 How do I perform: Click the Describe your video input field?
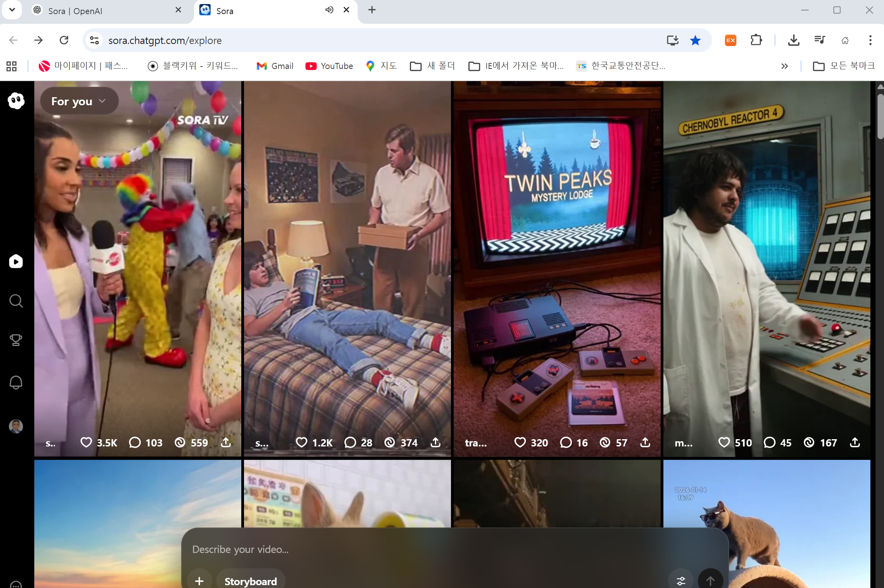(455, 549)
